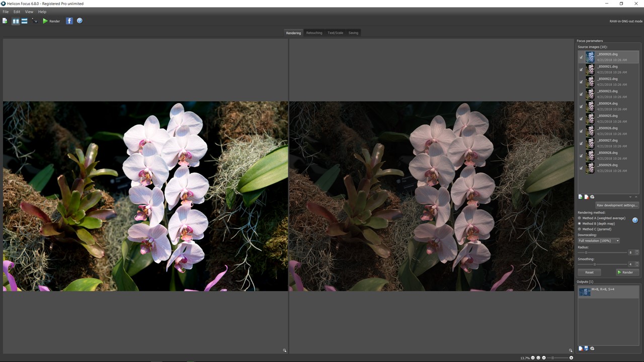Click the Radius value stepper arrows
Image resolution: width=644 pixels, height=362 pixels.
click(x=637, y=252)
